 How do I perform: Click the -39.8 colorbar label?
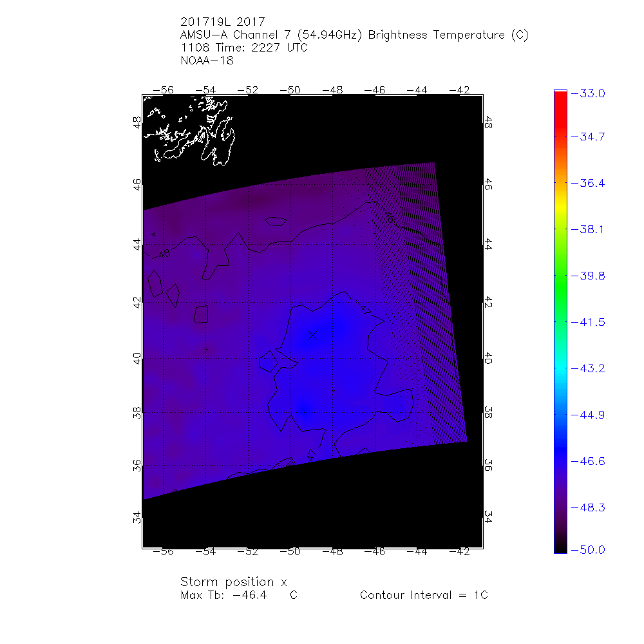click(x=588, y=276)
